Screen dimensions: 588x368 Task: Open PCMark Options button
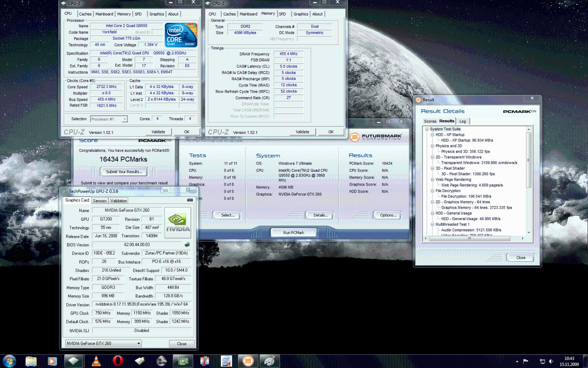click(x=388, y=215)
